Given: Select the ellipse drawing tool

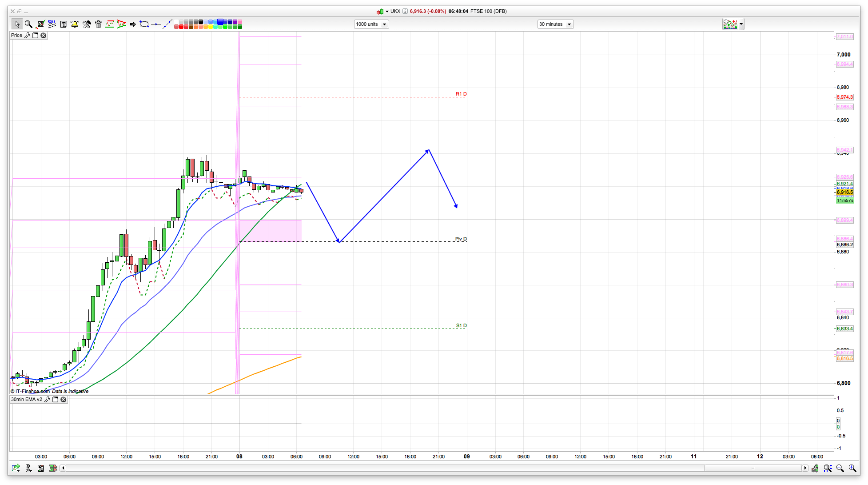Looking at the screenshot, I should [144, 24].
